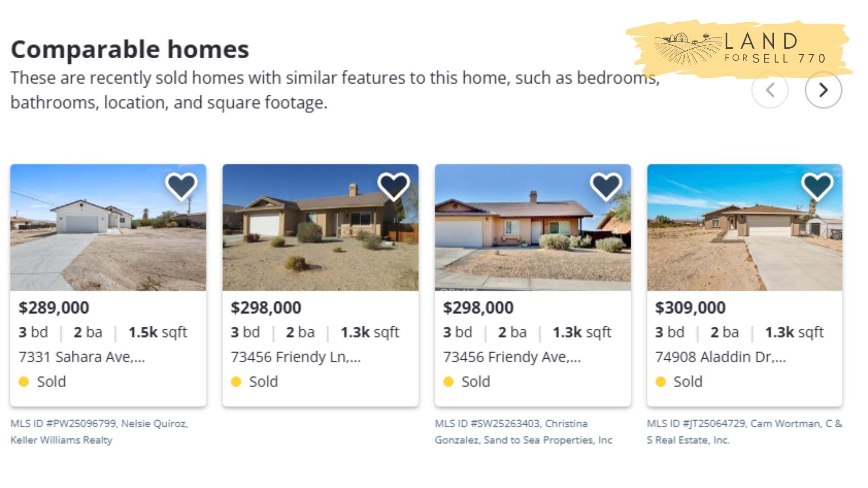Click the heart icon on Friendy Ln listing
Viewport: 868px width, 488px height.
(x=394, y=184)
